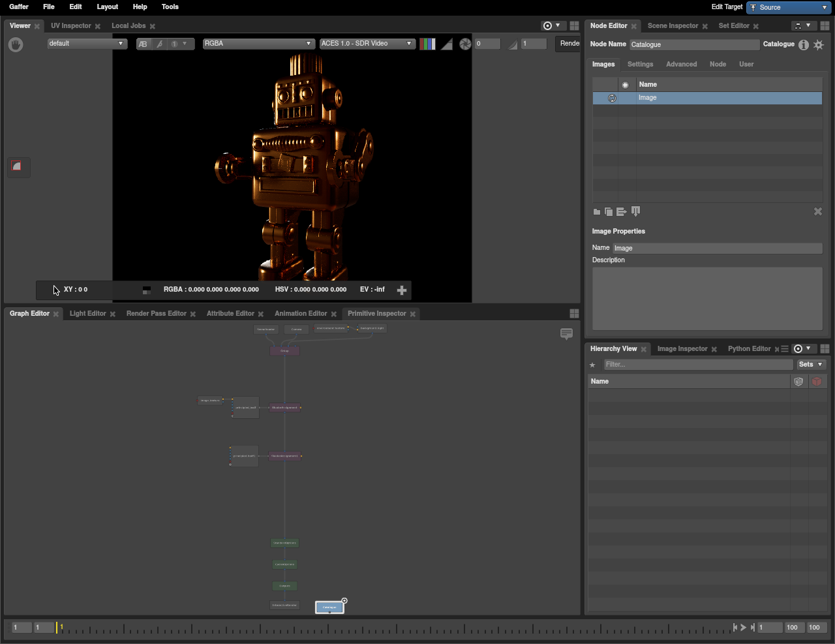Click the Node Name field containing Catalogue
Viewport: 835px width, 644px height.
point(695,44)
